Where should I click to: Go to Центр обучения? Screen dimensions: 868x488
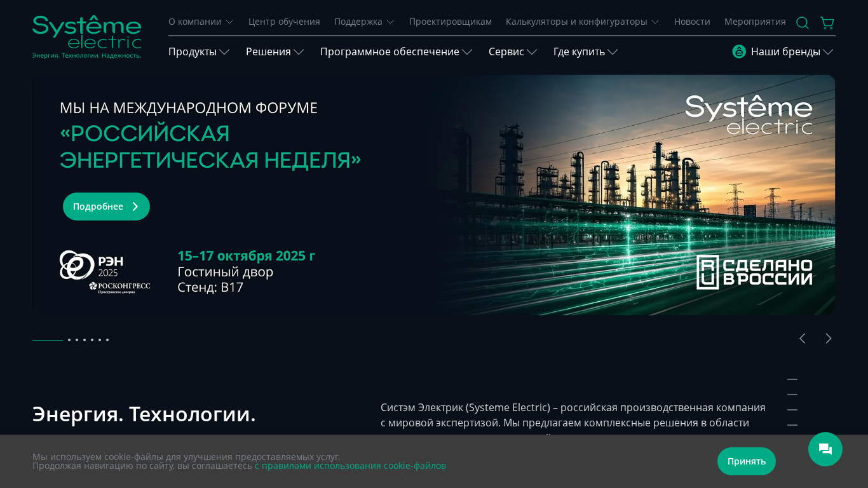[284, 22]
